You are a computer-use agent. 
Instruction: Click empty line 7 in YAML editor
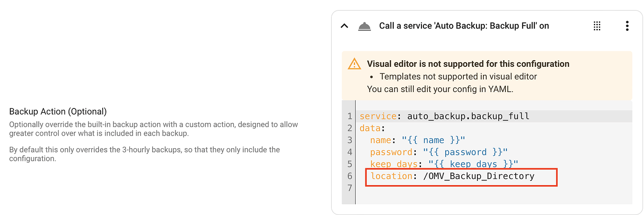point(494,188)
